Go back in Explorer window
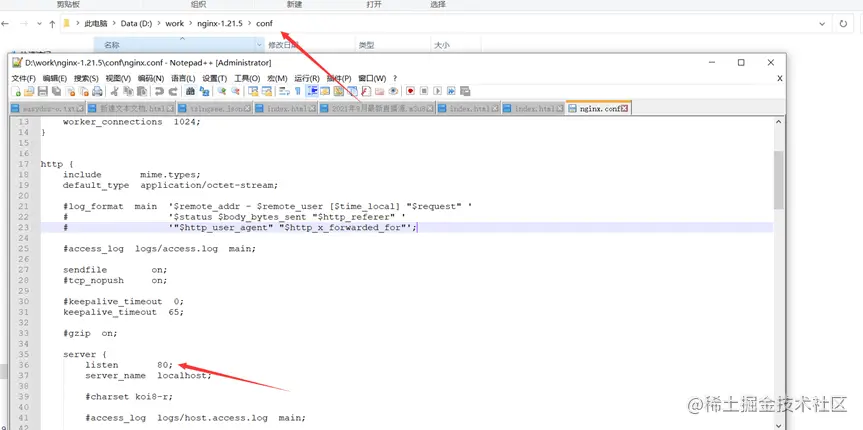This screenshot has width=863, height=430. click(x=6, y=24)
